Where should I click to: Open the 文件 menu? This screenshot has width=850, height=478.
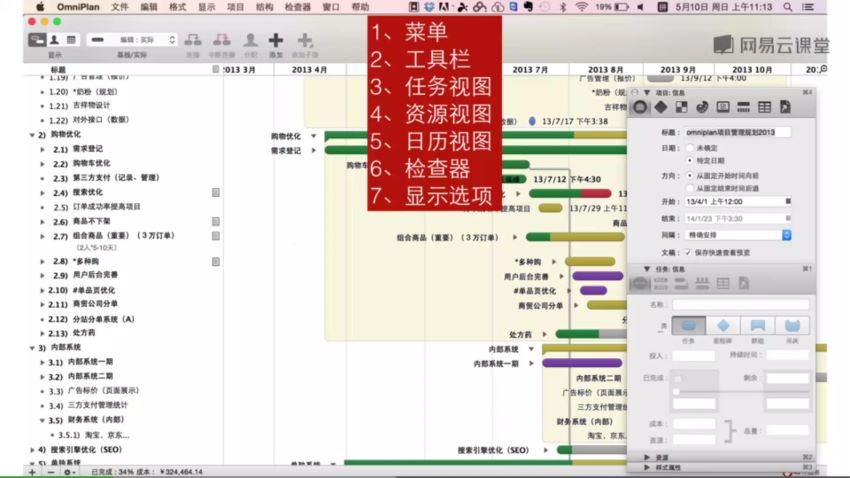click(x=120, y=7)
